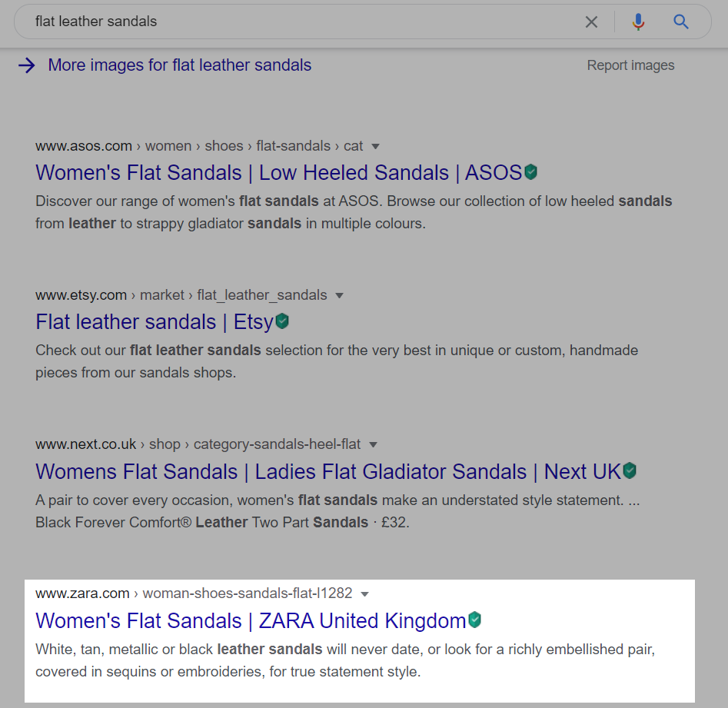The width and height of the screenshot is (728, 708).
Task: Click into the search input field
Action: pyautogui.click(x=300, y=22)
